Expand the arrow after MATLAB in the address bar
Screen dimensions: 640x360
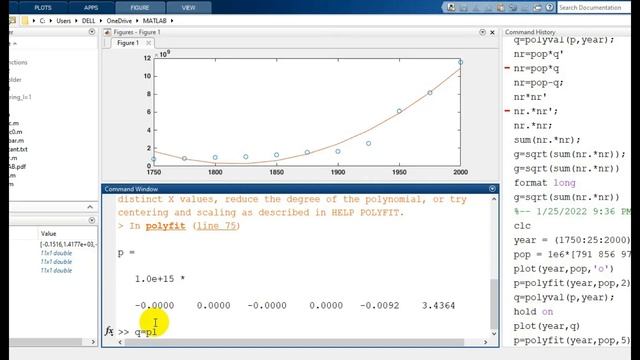[x=172, y=20]
